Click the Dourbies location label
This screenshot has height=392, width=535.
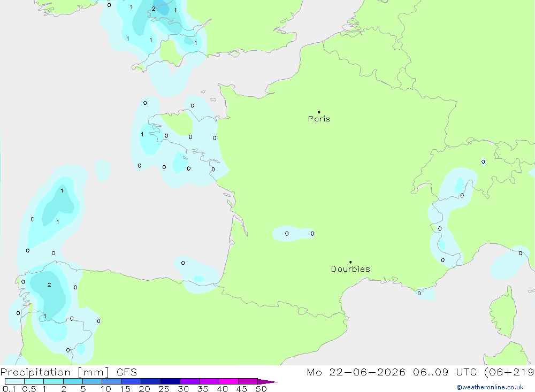pyautogui.click(x=350, y=269)
